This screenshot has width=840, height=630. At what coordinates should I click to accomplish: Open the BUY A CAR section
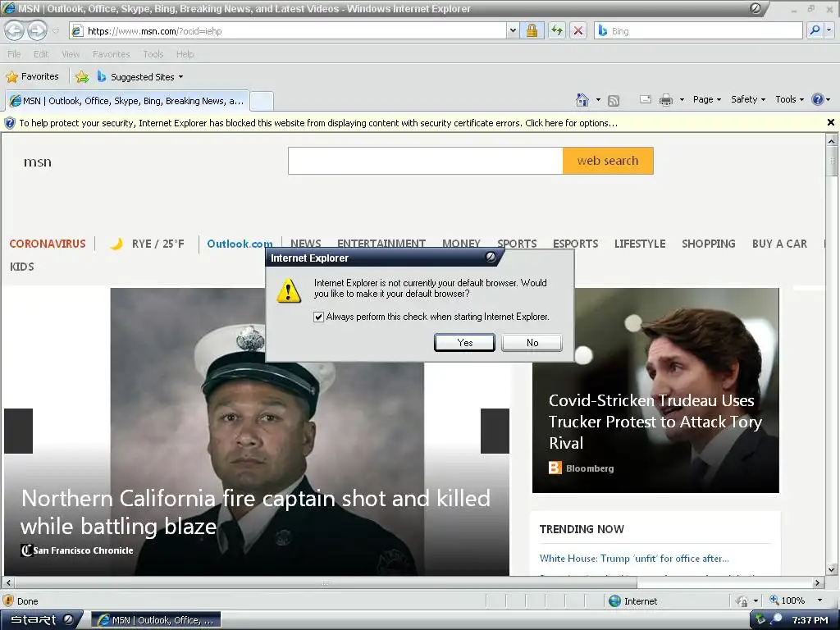[779, 244]
